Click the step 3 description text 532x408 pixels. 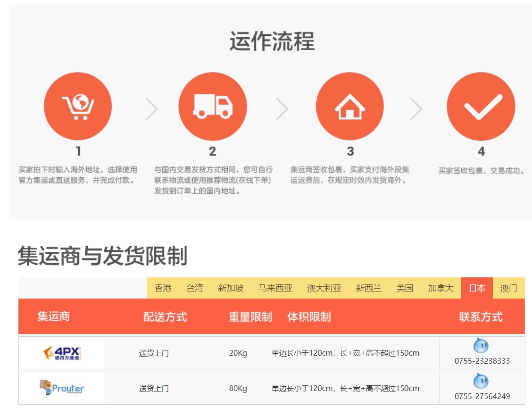point(349,175)
